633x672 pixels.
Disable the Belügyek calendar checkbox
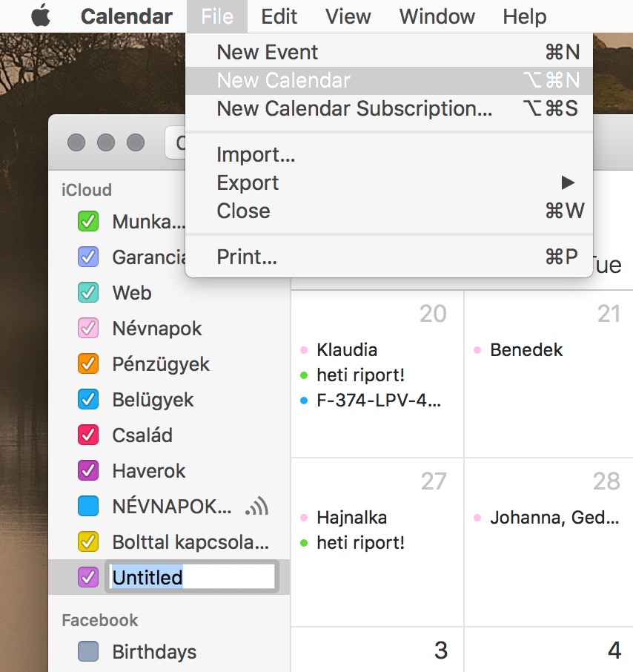point(88,400)
